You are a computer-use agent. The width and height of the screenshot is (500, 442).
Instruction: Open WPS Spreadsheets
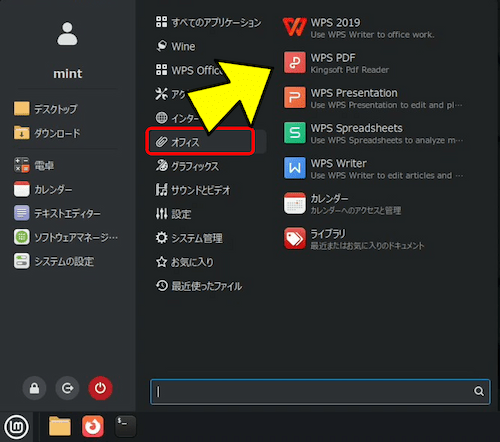click(x=373, y=133)
